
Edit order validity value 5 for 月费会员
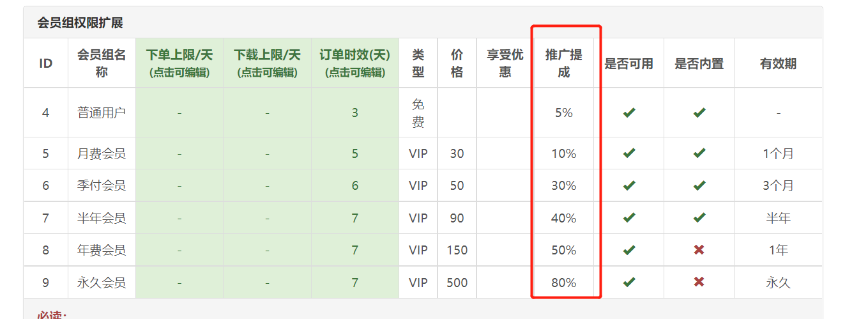355,153
